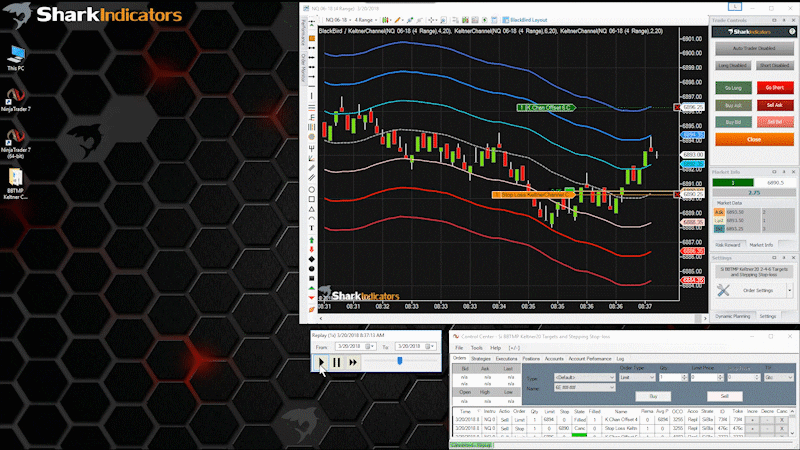
Task: Select the black dot marker tool
Action: coord(311,269)
